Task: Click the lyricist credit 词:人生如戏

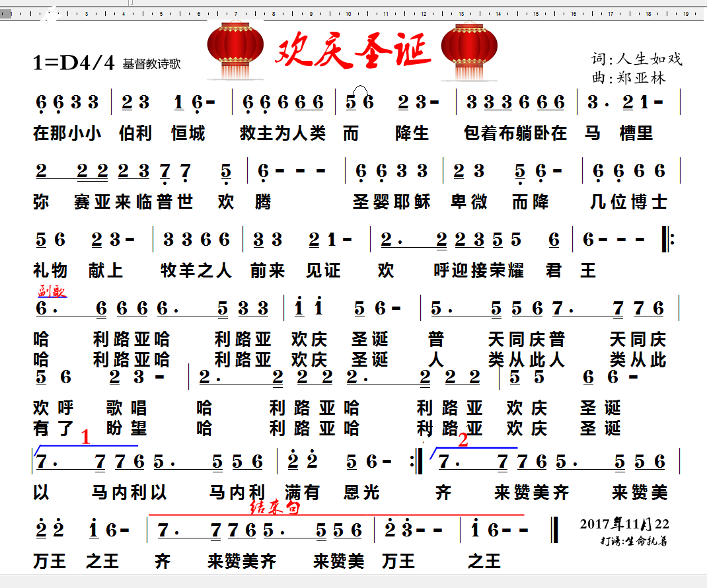Action: (637, 59)
